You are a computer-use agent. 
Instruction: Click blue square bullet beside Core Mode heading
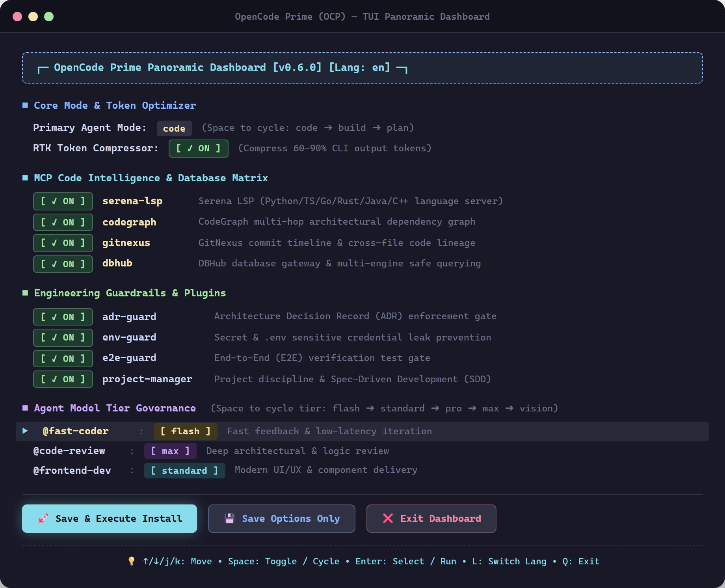click(25, 105)
